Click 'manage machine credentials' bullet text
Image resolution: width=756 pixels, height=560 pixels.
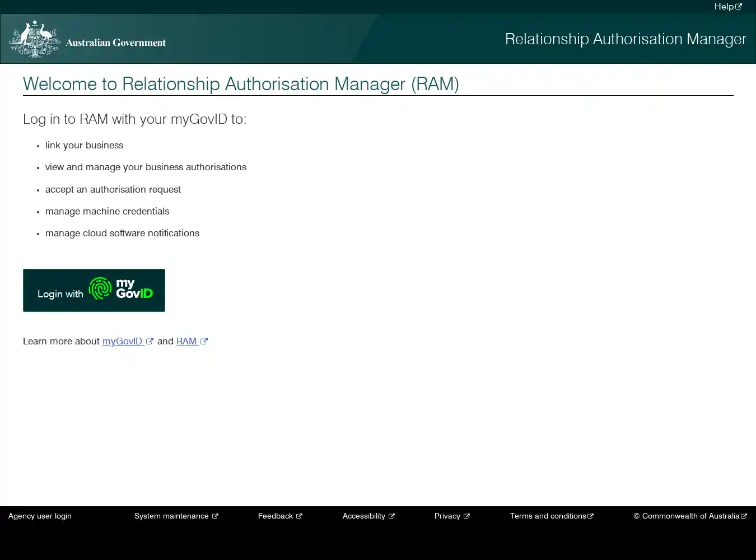pyautogui.click(x=107, y=212)
